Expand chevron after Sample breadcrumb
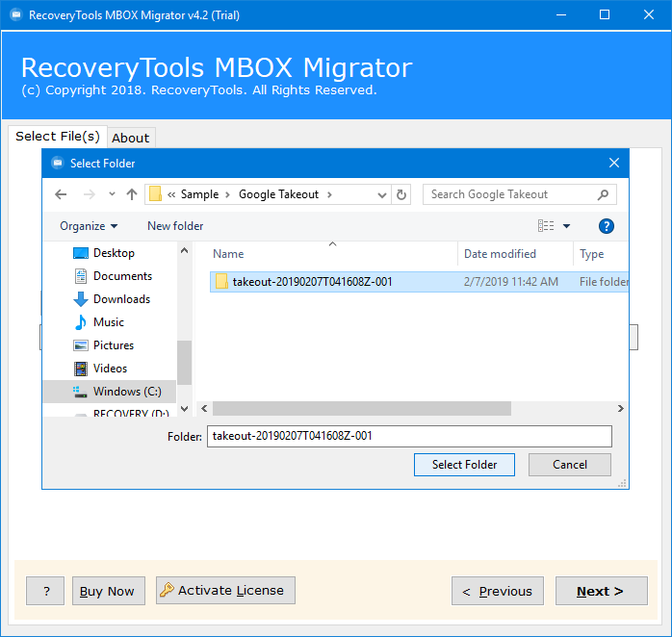 click(227, 194)
